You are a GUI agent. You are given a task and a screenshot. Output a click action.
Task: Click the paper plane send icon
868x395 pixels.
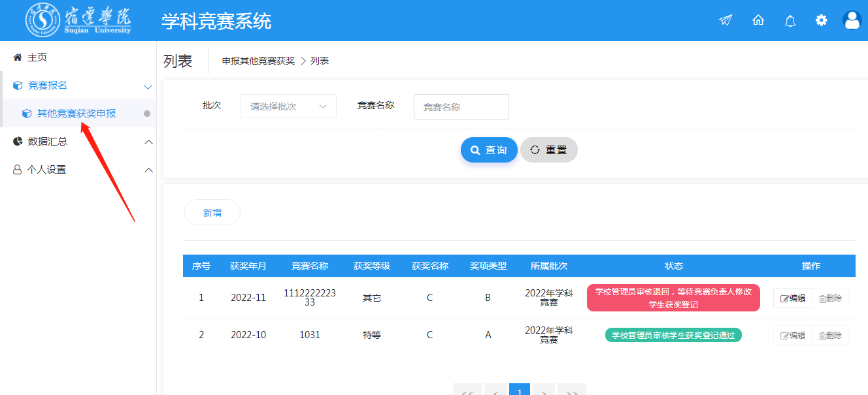tap(725, 20)
